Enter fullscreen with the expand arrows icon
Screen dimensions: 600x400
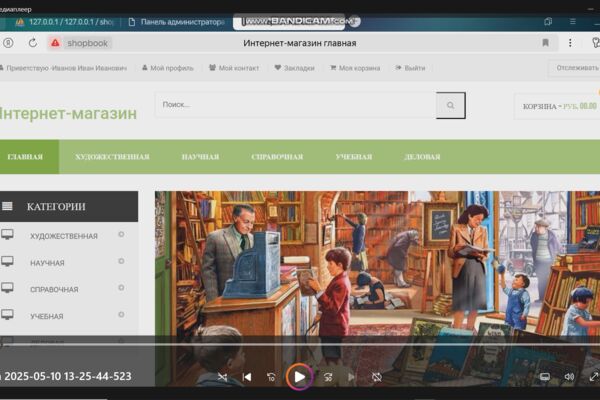(593, 377)
